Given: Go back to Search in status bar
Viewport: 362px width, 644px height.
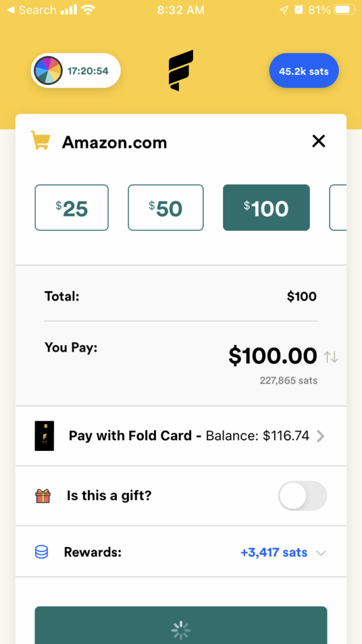Looking at the screenshot, I should pos(33,10).
